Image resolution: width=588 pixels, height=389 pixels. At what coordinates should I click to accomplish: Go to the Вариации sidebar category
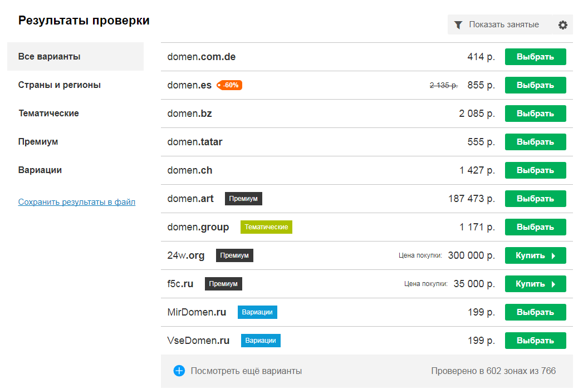40,170
